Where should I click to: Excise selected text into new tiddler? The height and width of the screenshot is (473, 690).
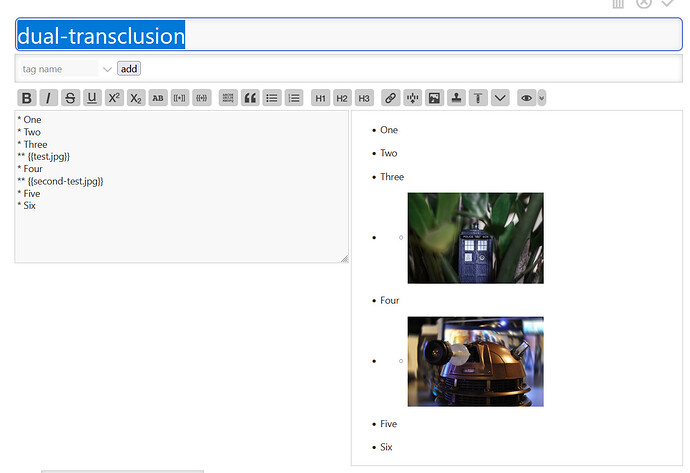click(x=412, y=98)
